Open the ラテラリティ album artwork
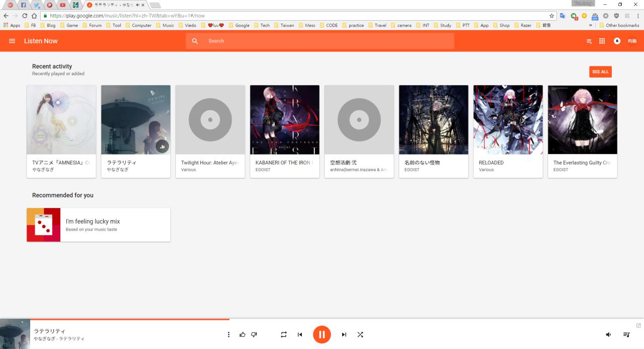The image size is (644, 349). pos(136,120)
